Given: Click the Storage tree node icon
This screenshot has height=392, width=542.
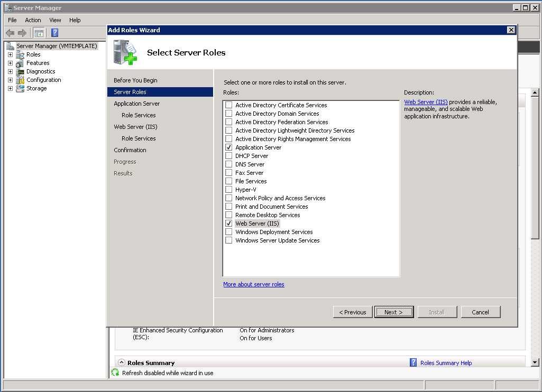Looking at the screenshot, I should coord(20,88).
